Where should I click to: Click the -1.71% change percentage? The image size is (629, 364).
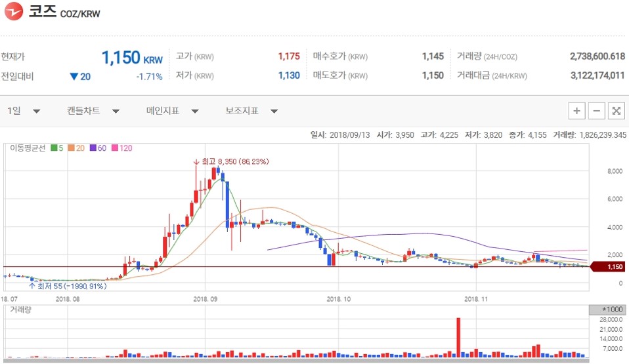pos(149,77)
